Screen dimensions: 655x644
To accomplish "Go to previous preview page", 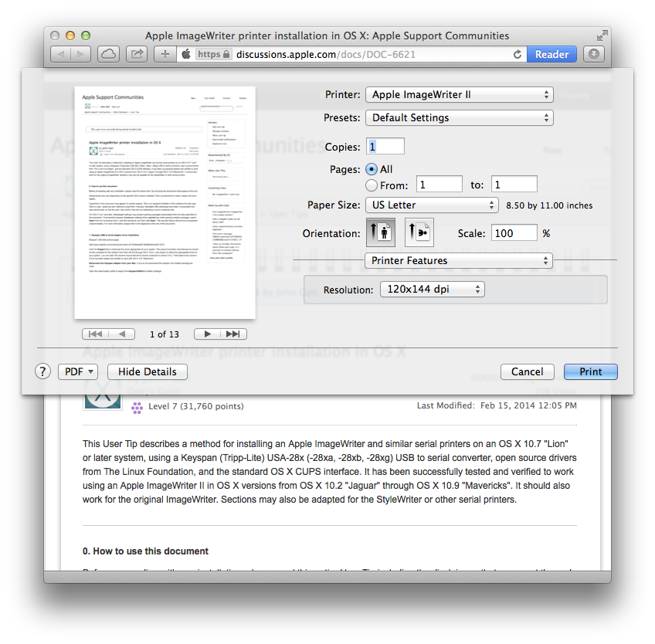I will click(x=122, y=334).
